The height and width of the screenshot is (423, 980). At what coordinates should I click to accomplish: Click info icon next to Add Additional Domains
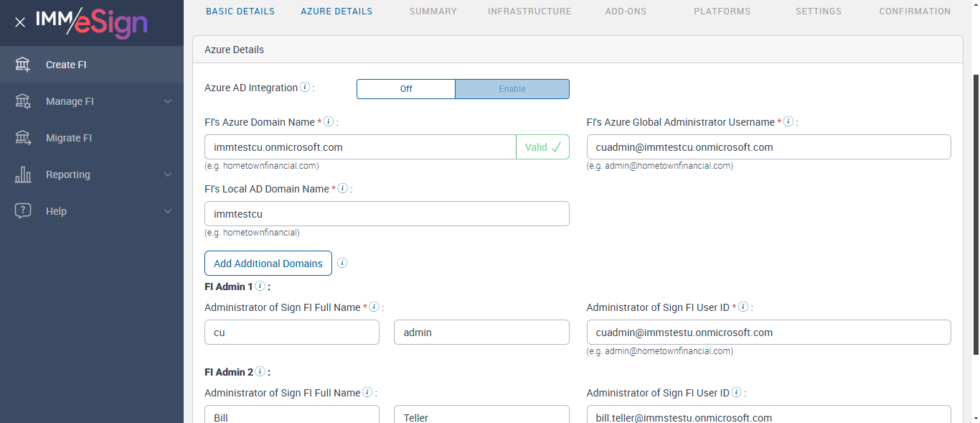click(342, 263)
